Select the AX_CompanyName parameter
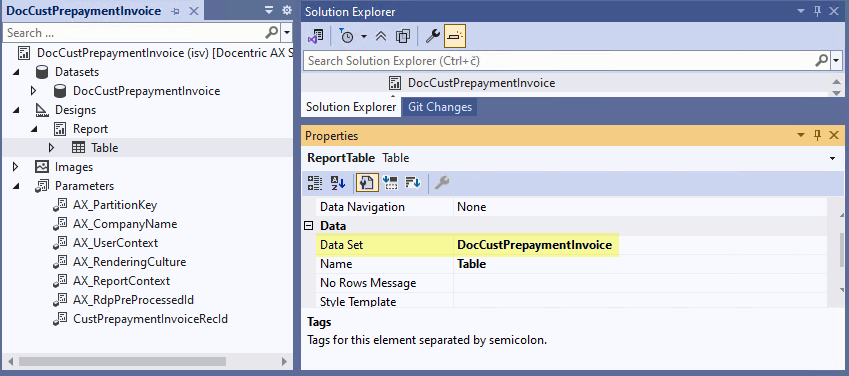Image resolution: width=849 pixels, height=376 pixels. coord(125,224)
